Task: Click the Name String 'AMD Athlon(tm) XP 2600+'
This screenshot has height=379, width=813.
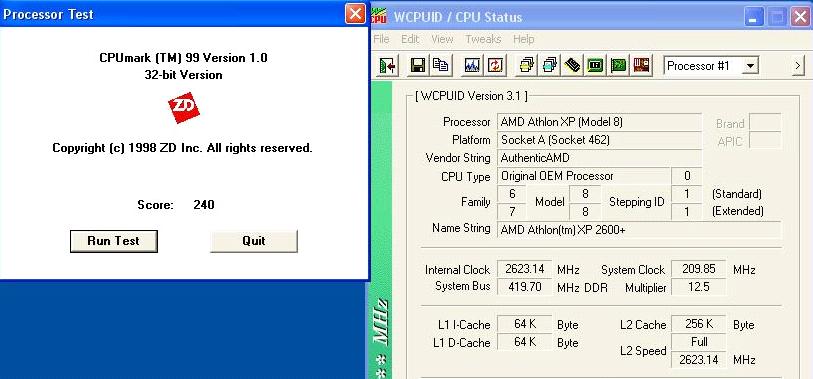Action: tap(638, 230)
